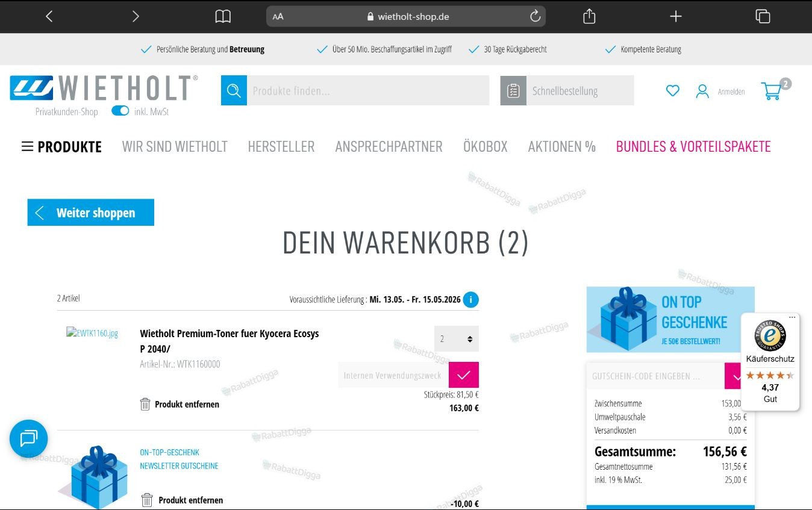
Task: Click the EWTK1160.jpg product image
Action: 92,333
